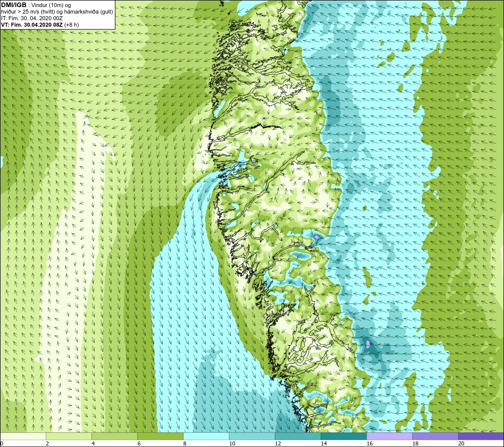Click the 10–12 m/s cyan legend swatch

(x=252, y=436)
